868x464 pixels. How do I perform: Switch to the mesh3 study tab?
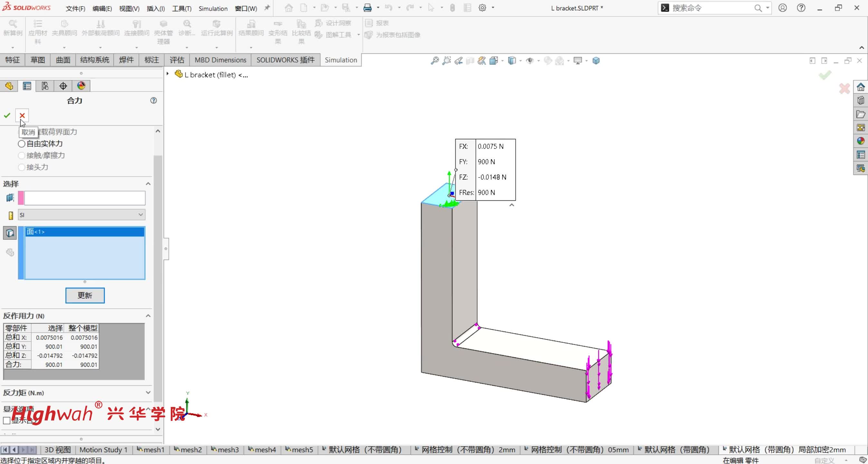click(x=225, y=450)
